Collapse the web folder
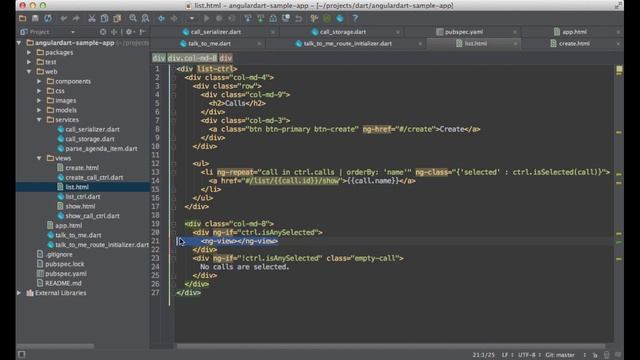This screenshot has height=360, width=640. tap(29, 72)
